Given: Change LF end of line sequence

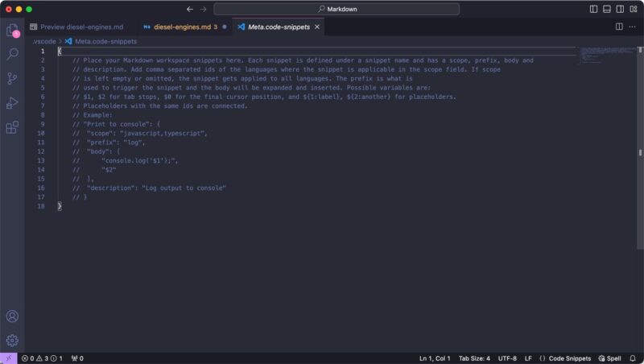Looking at the screenshot, I should point(528,358).
